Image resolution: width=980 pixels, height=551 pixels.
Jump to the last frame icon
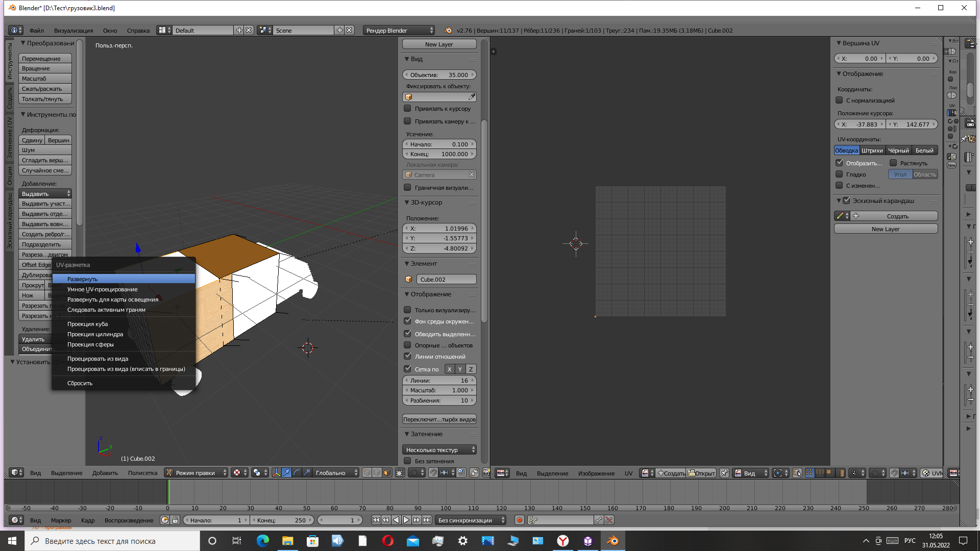[427, 520]
